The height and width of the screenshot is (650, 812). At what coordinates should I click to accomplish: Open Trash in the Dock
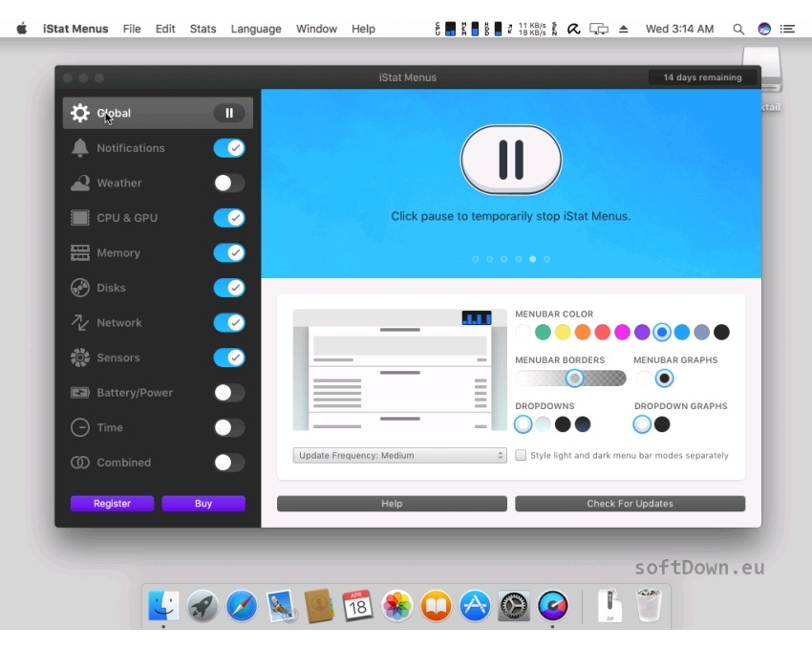coord(650,605)
